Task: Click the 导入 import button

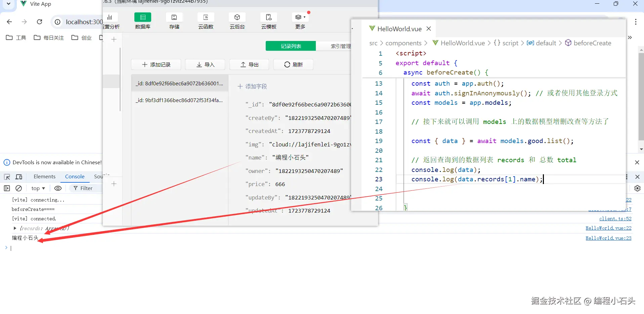Action: point(205,64)
